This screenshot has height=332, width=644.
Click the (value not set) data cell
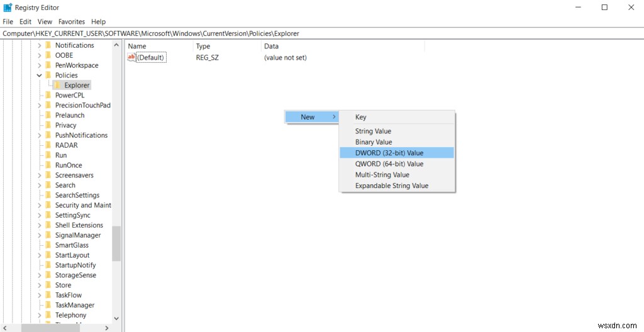pyautogui.click(x=286, y=58)
